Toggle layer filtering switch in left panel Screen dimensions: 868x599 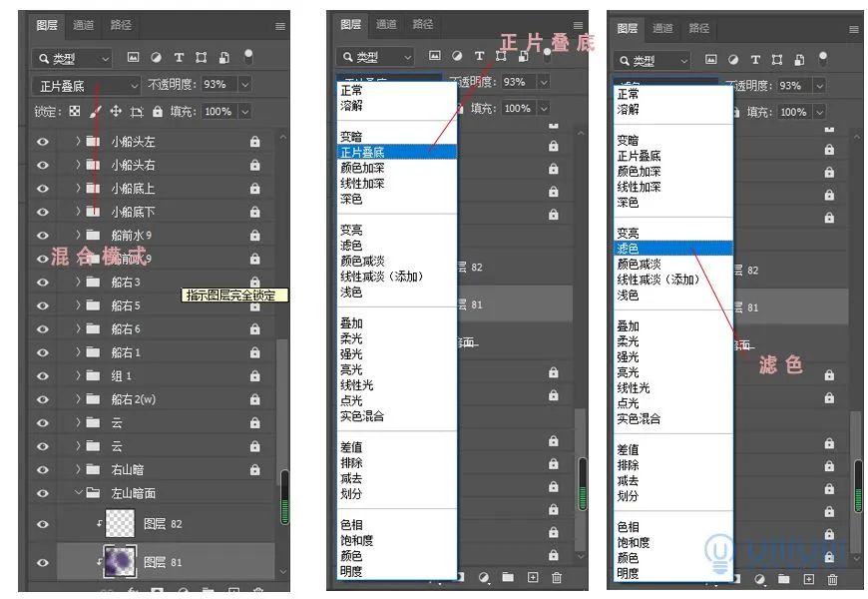pyautogui.click(x=248, y=56)
